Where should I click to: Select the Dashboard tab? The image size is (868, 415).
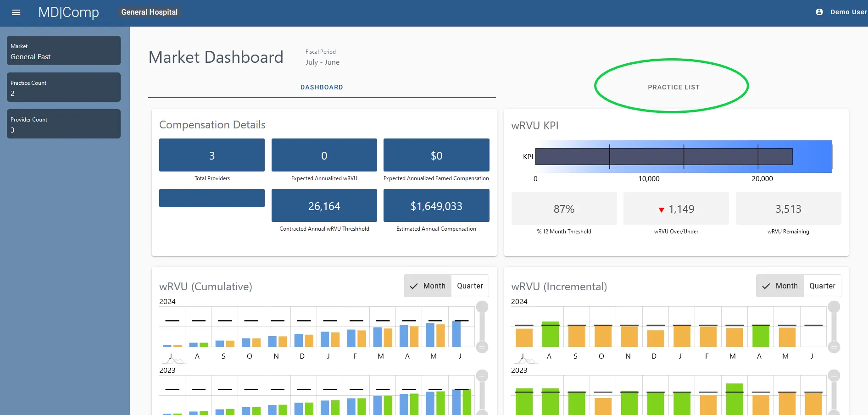tap(322, 87)
